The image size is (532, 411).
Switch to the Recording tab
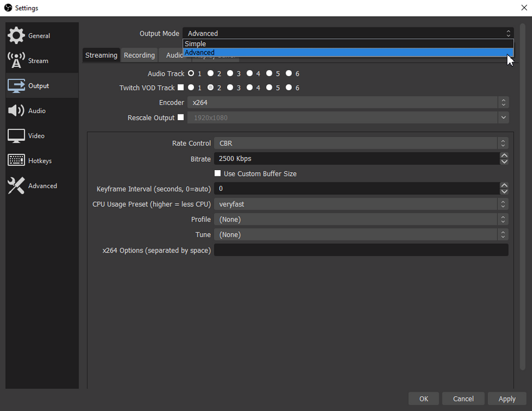139,55
